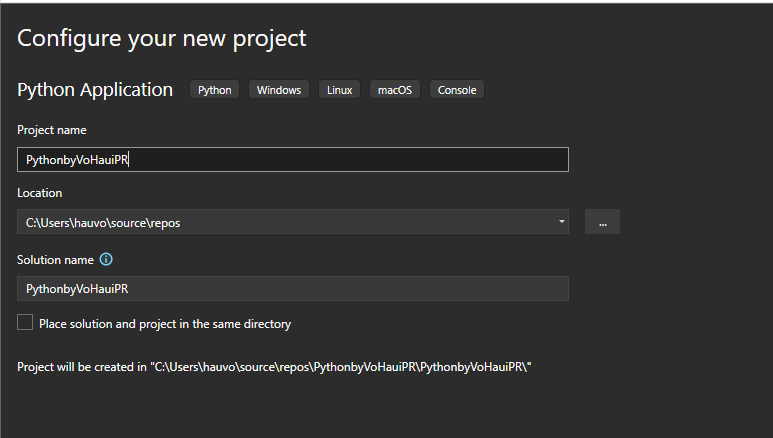Click "Place solution and project" checkbox label
The image size is (773, 438).
[x=165, y=324]
